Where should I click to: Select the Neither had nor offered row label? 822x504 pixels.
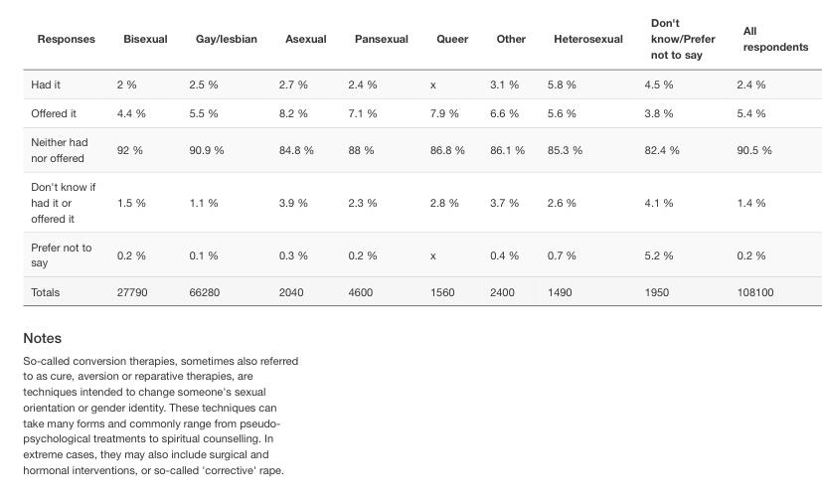[x=60, y=150]
